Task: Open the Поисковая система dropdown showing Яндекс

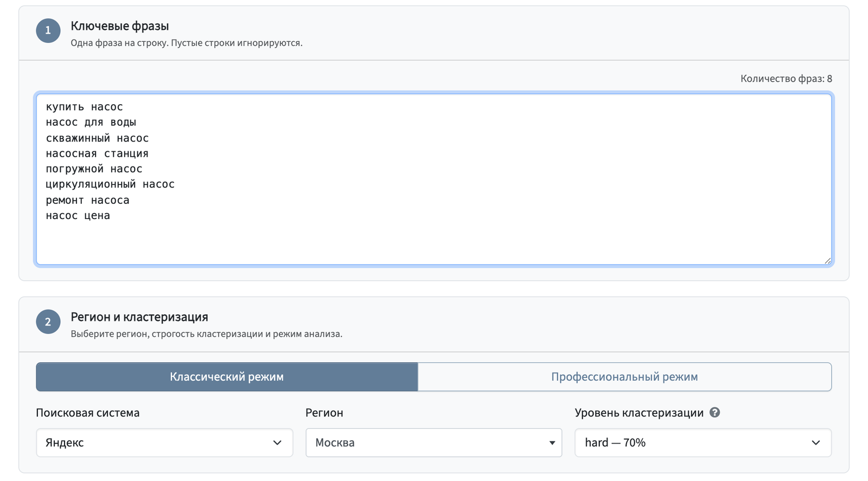Action: (164, 442)
